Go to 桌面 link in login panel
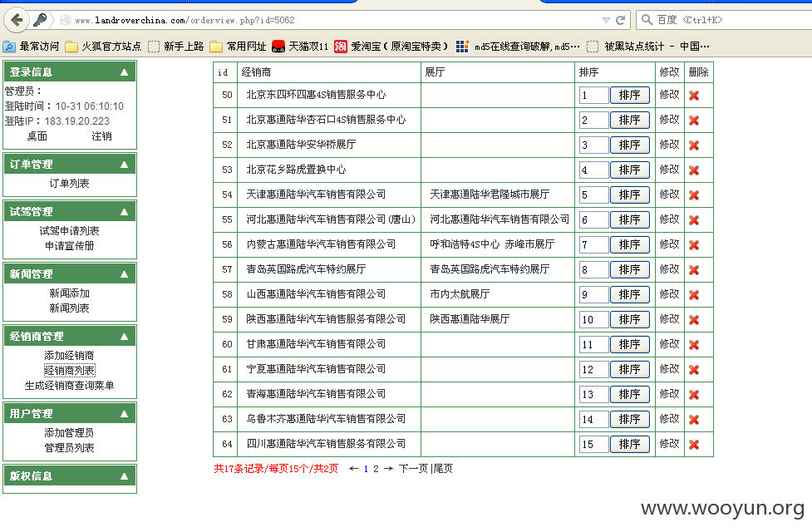 (37, 136)
